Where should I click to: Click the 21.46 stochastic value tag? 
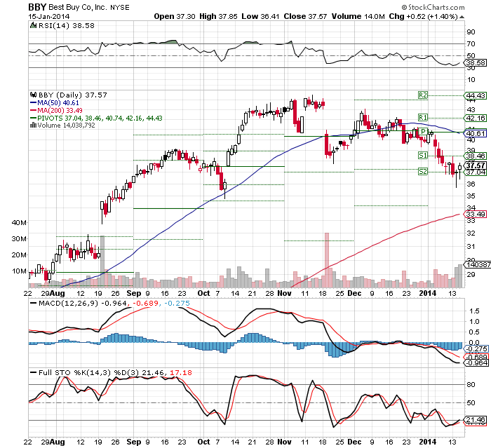click(476, 419)
